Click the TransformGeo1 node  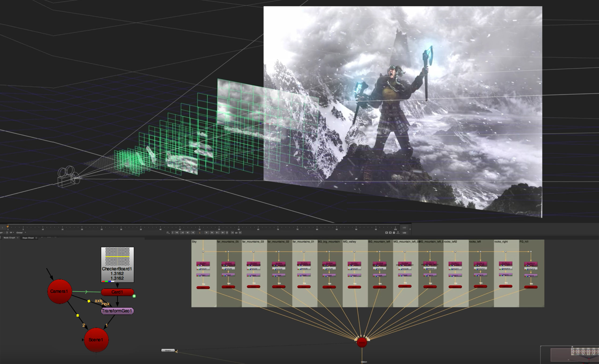coord(117,311)
